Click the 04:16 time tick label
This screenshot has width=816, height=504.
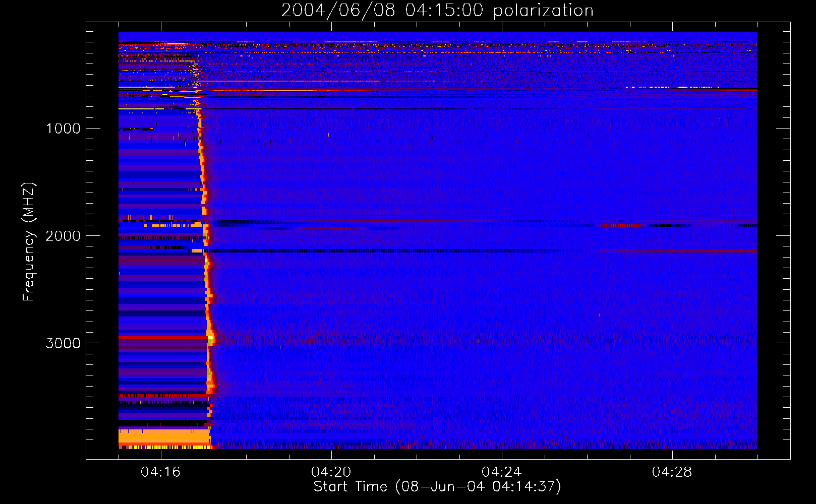(x=161, y=472)
